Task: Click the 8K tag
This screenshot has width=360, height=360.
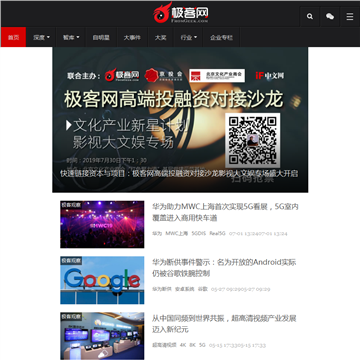Action: pos(192,345)
